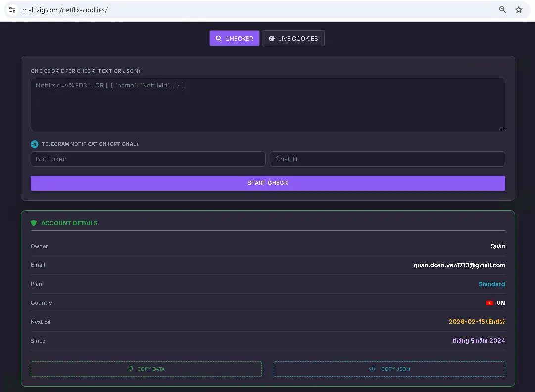Click the green shield icon beside Account Details
Screen dimensions: 535x392
tap(34, 223)
